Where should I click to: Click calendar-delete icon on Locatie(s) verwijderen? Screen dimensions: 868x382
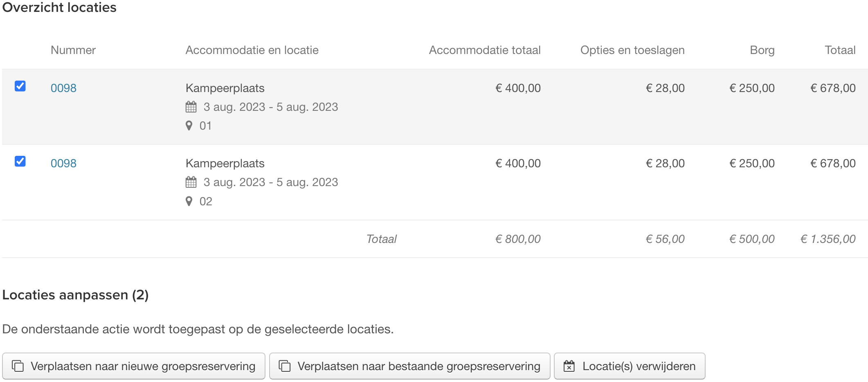(569, 366)
